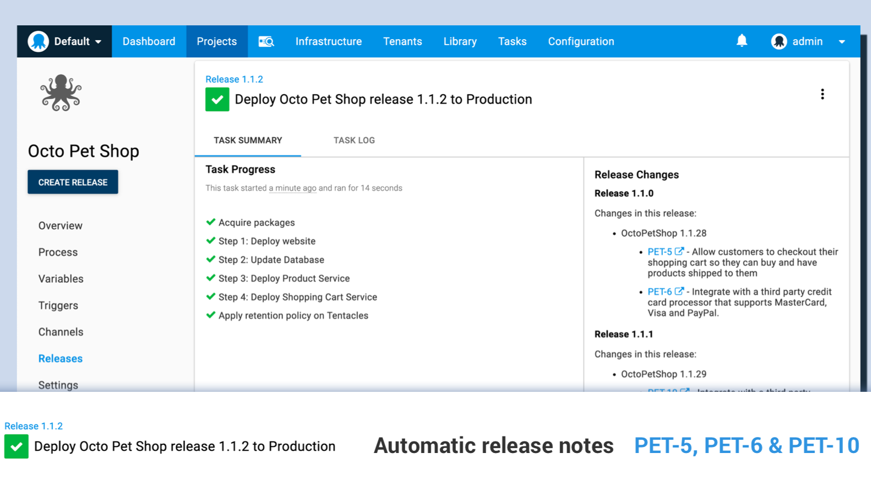The width and height of the screenshot is (871, 496).
Task: Switch to the Task Log tab
Action: pos(354,140)
